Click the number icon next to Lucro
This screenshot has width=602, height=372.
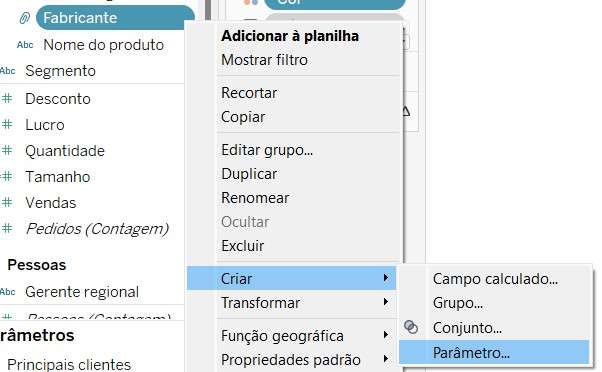[7, 124]
